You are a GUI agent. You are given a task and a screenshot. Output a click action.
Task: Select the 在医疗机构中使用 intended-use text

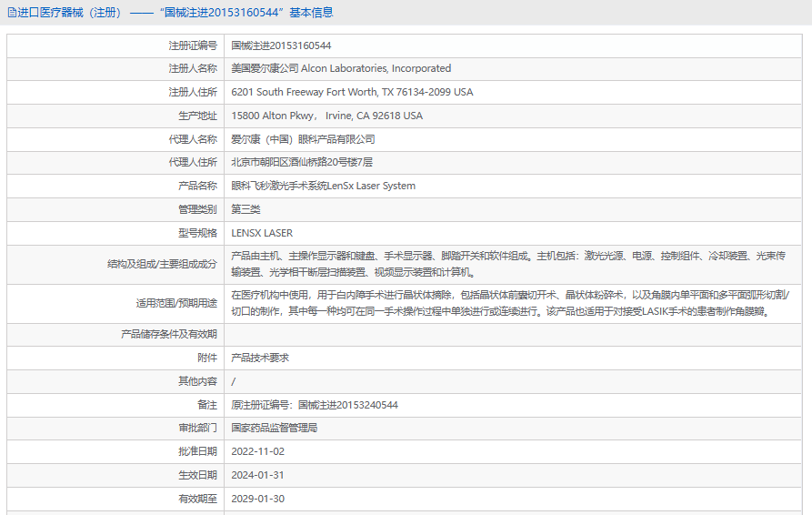[510, 303]
